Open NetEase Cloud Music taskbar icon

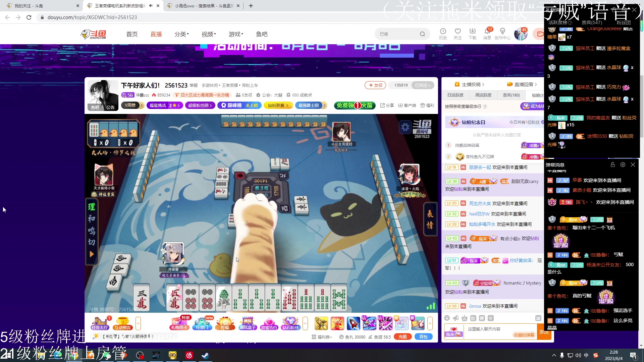[x=189, y=355]
